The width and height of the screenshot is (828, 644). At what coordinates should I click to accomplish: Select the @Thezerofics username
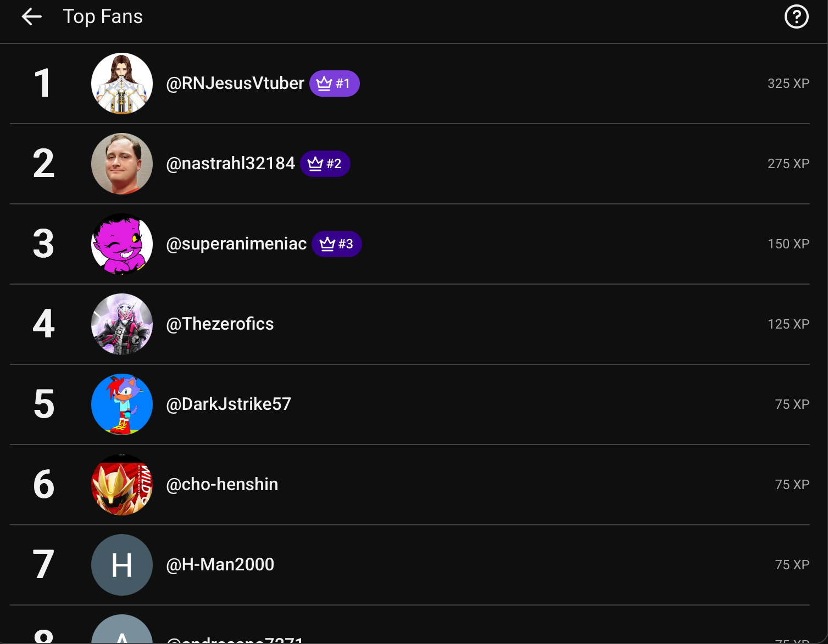pos(220,324)
